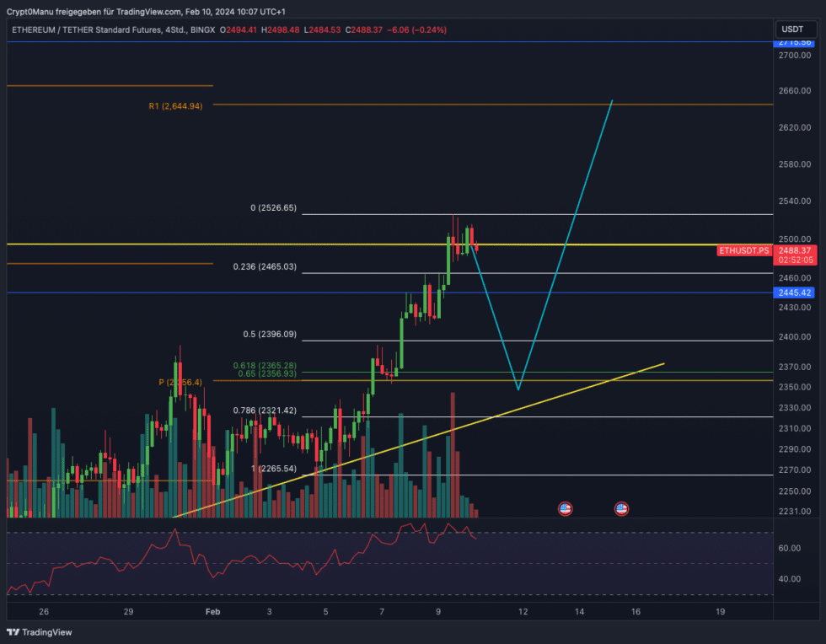Viewport: 826px width, 644px height.
Task: Click the USDT currency button top right
Action: (x=794, y=28)
